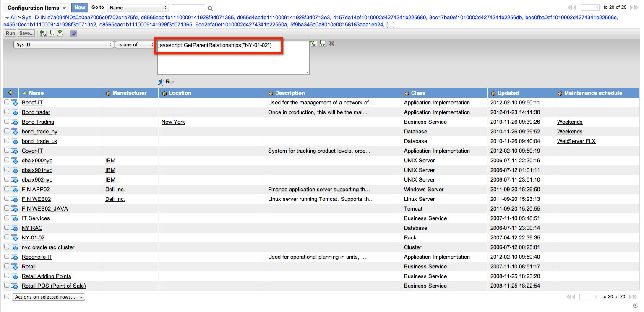Click the response time clock icon
644x312 pixels.
pos(636,305)
